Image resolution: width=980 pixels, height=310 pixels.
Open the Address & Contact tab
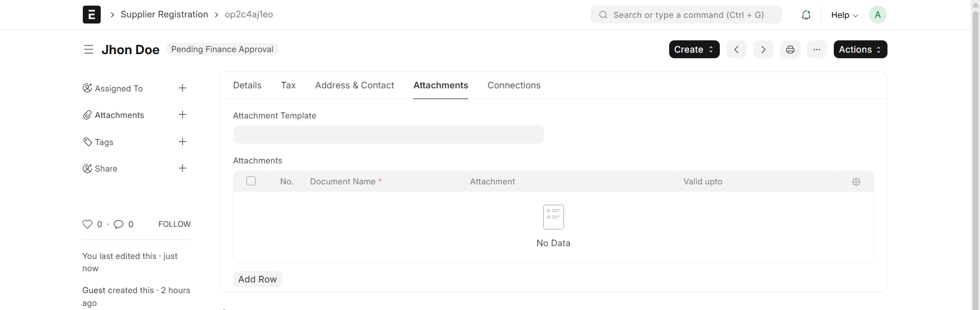[x=355, y=85]
